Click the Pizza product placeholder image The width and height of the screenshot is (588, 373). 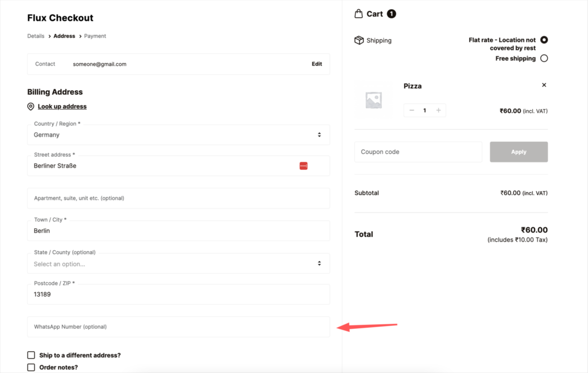[x=374, y=101]
